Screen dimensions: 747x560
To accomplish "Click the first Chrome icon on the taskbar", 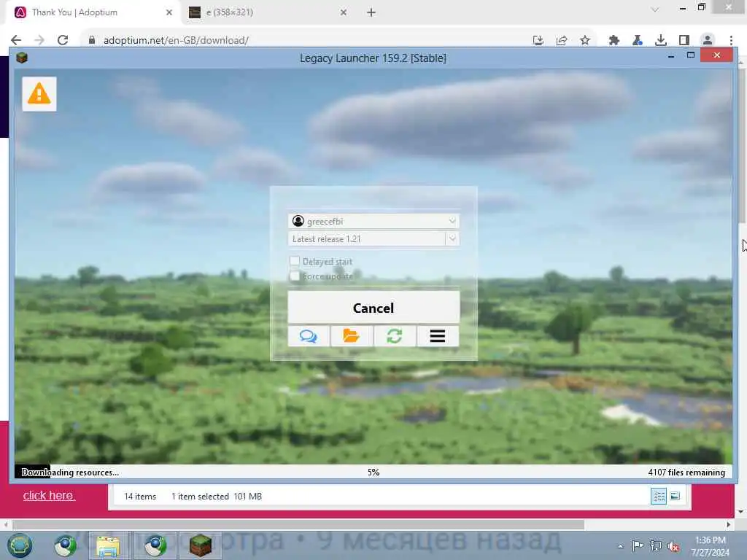I will point(65,545).
